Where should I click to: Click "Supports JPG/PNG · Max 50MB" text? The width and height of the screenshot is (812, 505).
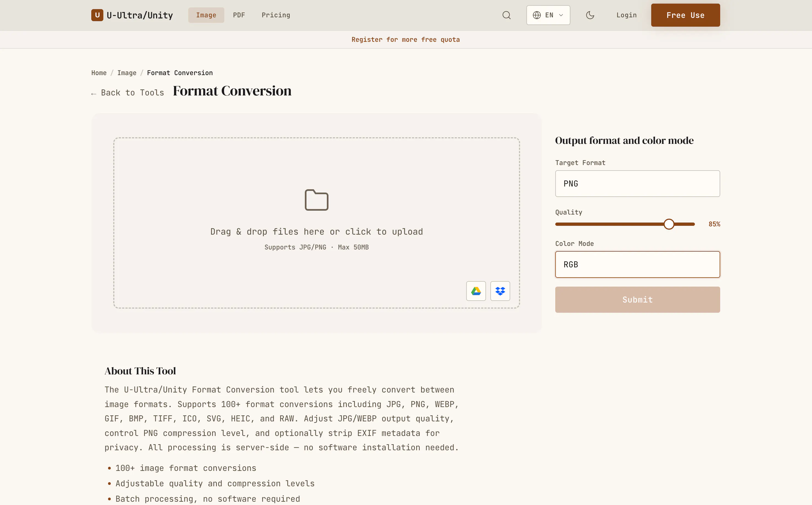click(x=316, y=247)
